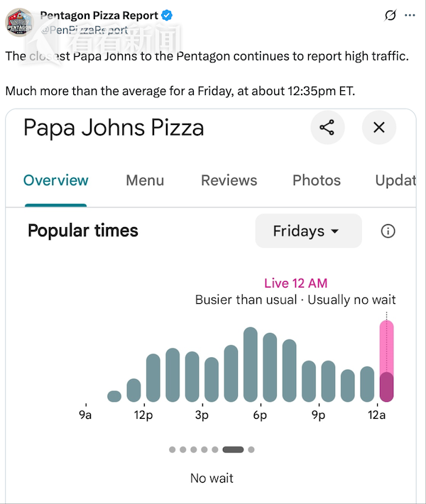This screenshot has height=504, width=426.
Task: Click the last pagination dot
Action: pos(251,449)
